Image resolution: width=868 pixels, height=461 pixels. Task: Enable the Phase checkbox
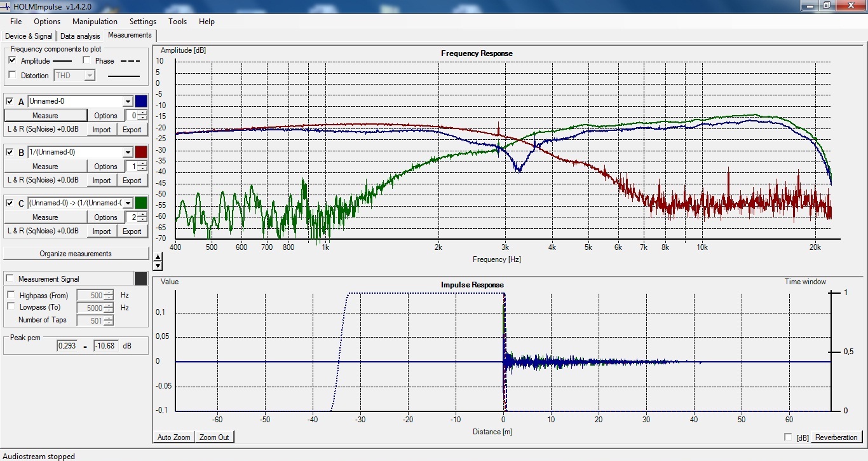click(x=88, y=60)
